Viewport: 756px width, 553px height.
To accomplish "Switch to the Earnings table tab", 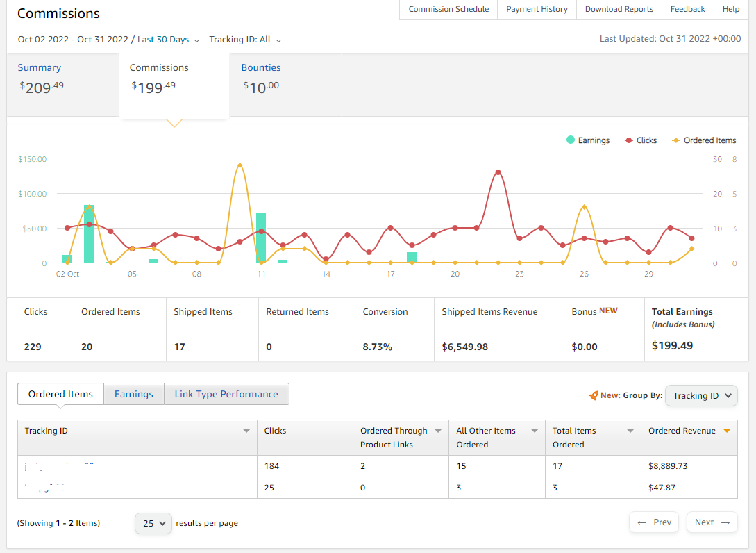I will coord(133,394).
